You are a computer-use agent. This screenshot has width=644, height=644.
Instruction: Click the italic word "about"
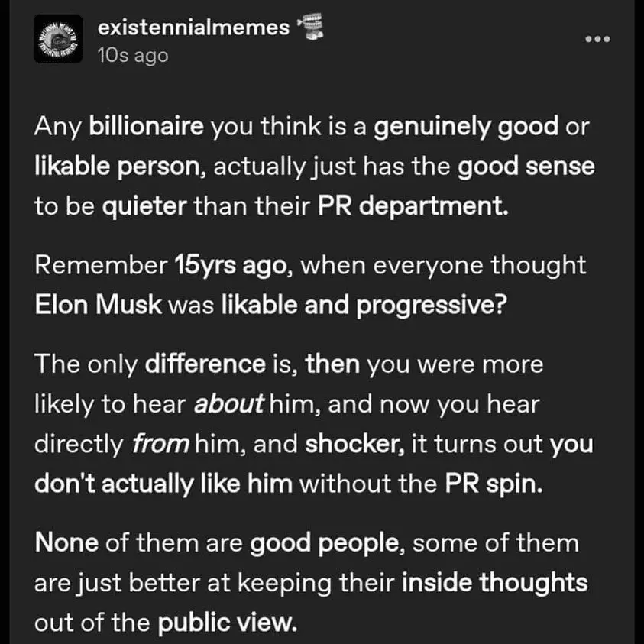(228, 404)
